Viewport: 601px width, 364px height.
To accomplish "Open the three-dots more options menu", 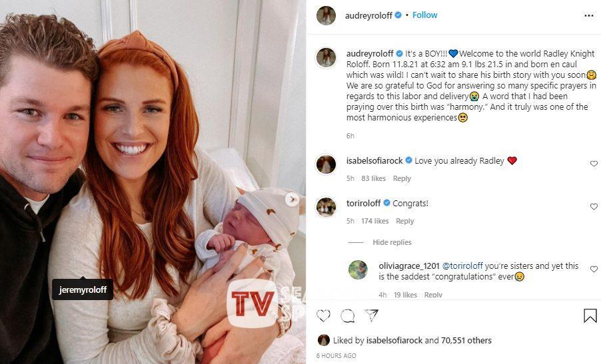I will [x=589, y=16].
